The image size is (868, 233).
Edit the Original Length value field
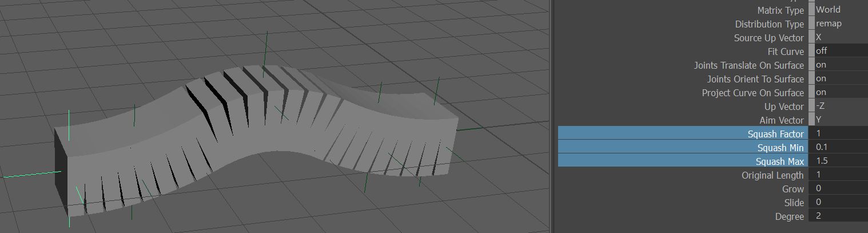click(x=838, y=175)
